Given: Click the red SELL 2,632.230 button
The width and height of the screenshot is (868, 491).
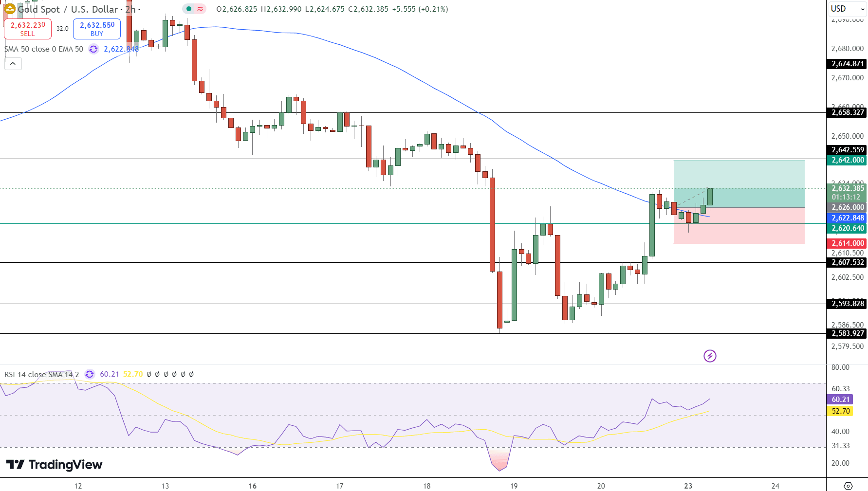Looking at the screenshot, I should click(28, 29).
